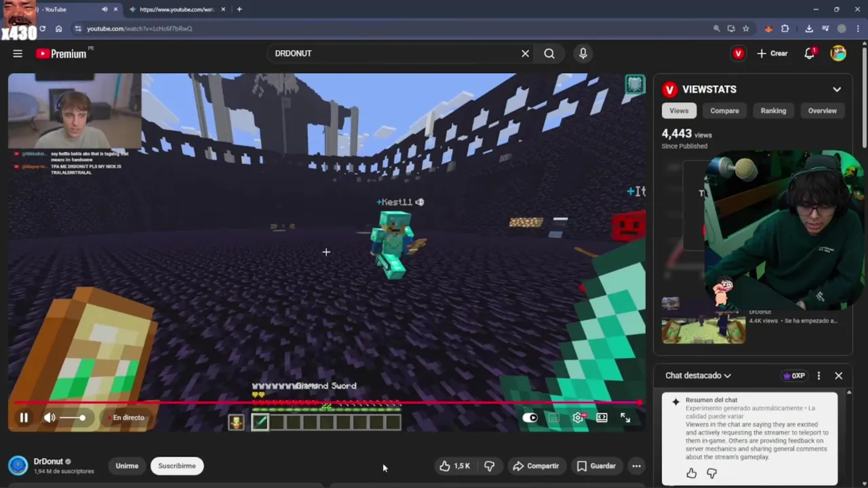Screen dimensions: 868x488
Task: Open the Chat destacado dropdown
Action: (698, 375)
